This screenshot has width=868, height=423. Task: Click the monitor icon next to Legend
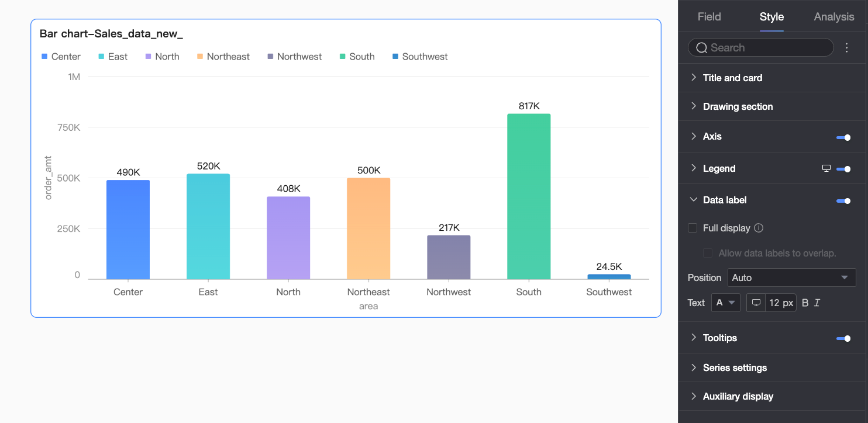(x=826, y=168)
